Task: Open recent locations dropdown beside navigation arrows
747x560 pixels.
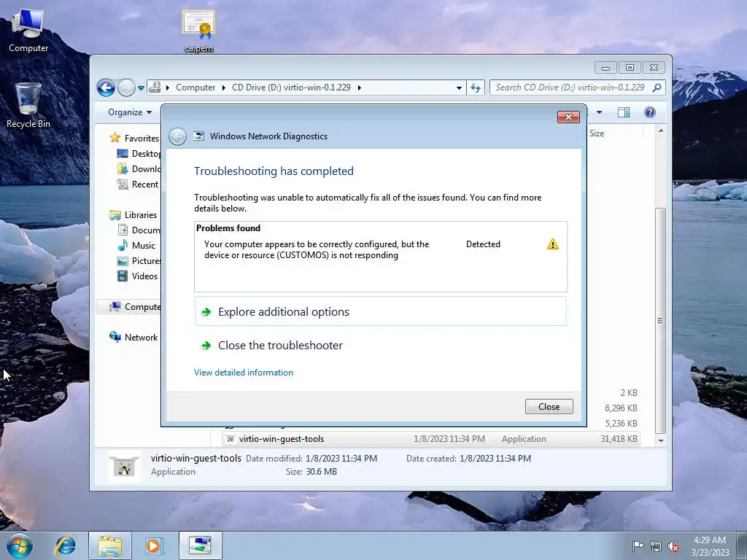Action: pyautogui.click(x=141, y=88)
